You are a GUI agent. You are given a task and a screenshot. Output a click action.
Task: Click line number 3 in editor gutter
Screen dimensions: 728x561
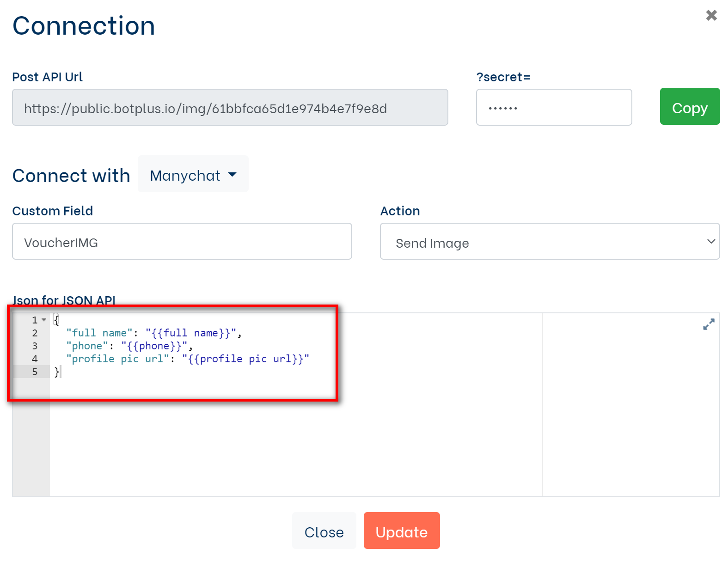(x=35, y=346)
